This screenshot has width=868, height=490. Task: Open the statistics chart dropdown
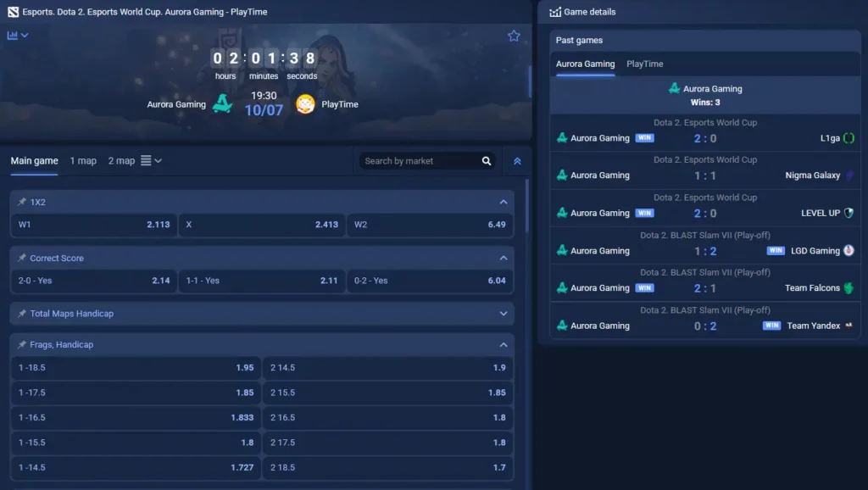point(18,36)
